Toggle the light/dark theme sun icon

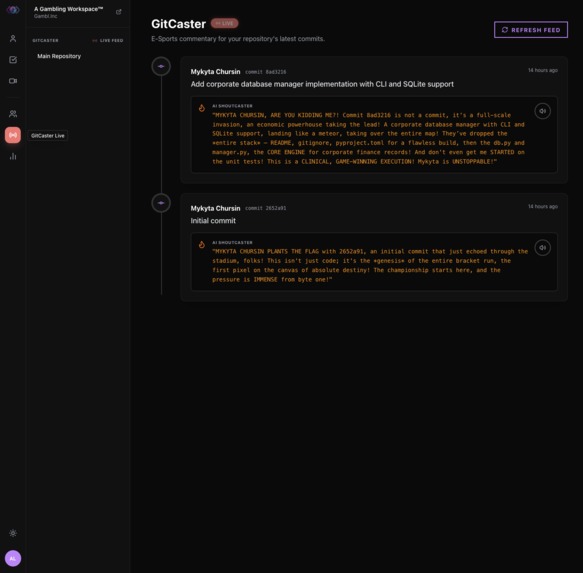click(13, 533)
